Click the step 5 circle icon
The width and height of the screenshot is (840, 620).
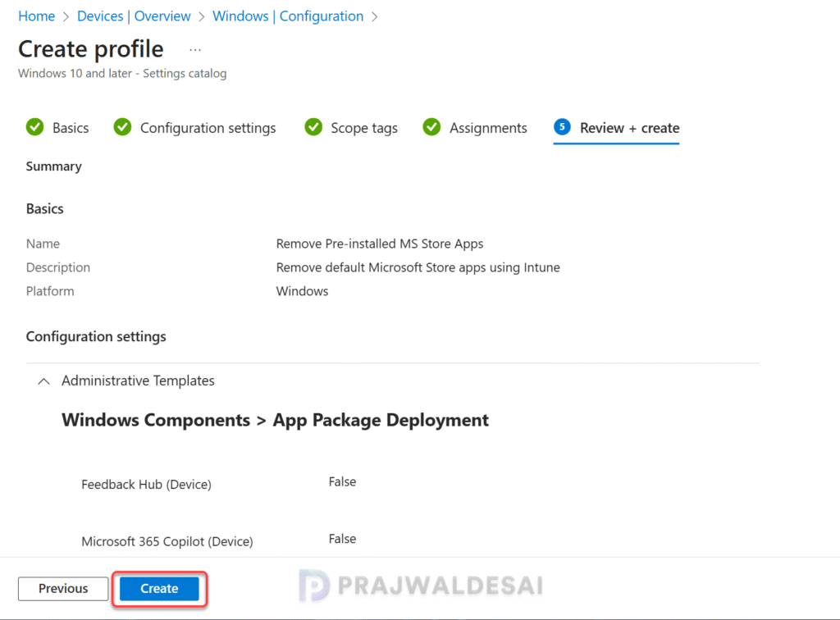(562, 127)
